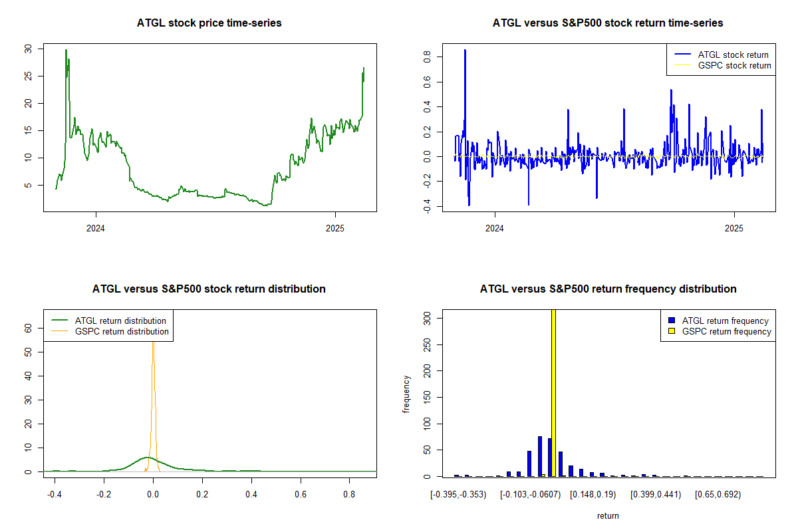Select the GSPC stock return legend entry
798x532 pixels.
(x=734, y=66)
